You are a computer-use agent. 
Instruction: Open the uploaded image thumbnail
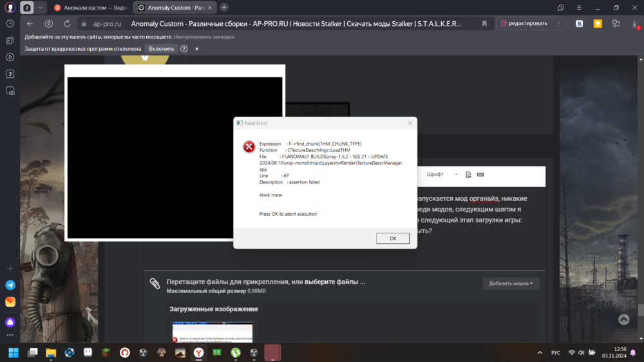213,332
